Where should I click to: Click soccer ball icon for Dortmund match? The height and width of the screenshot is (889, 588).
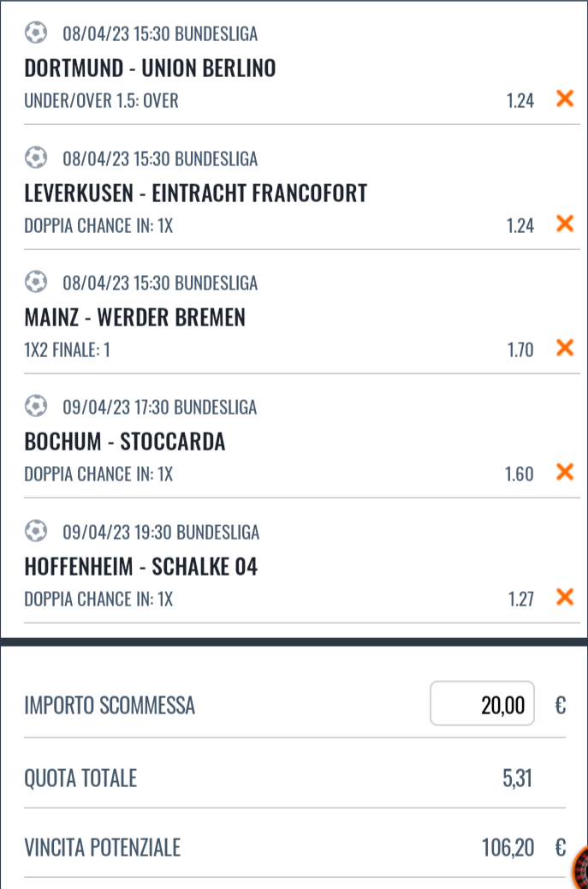[36, 33]
